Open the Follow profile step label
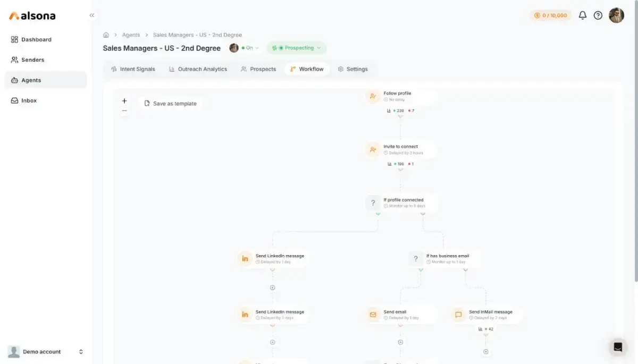 (397, 94)
